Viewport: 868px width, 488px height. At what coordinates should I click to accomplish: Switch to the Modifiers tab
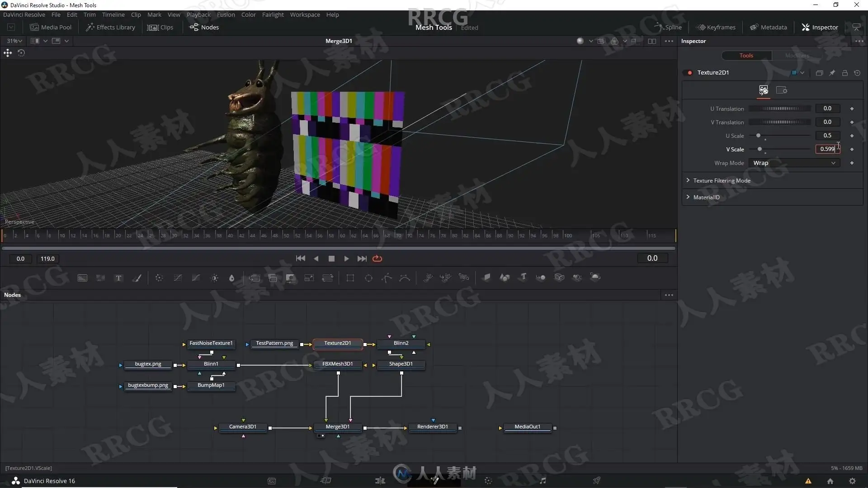click(x=797, y=56)
